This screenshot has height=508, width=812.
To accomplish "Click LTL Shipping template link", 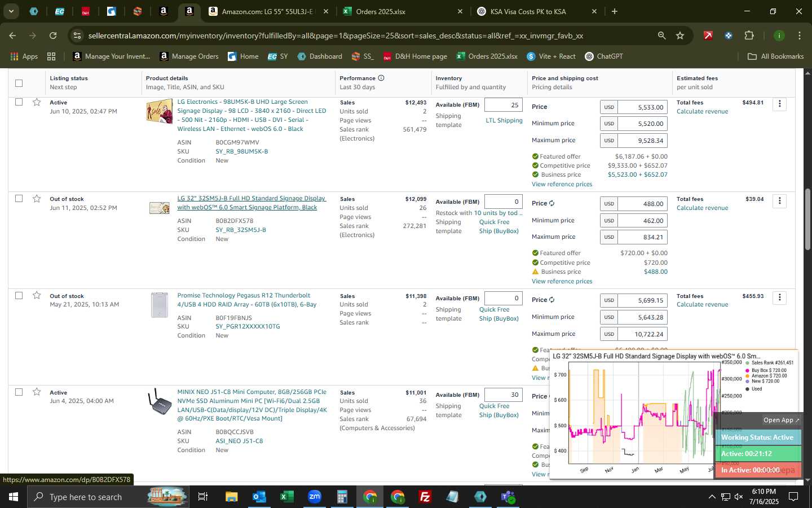I will point(504,120).
